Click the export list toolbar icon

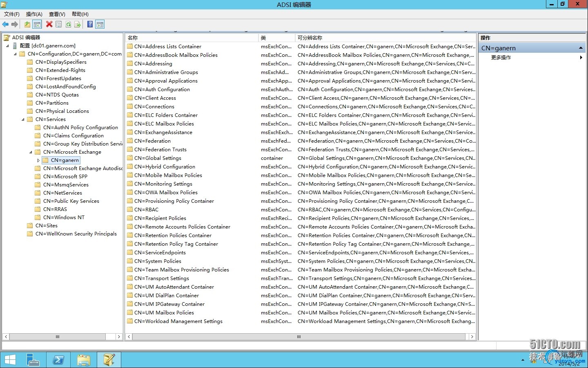78,25
